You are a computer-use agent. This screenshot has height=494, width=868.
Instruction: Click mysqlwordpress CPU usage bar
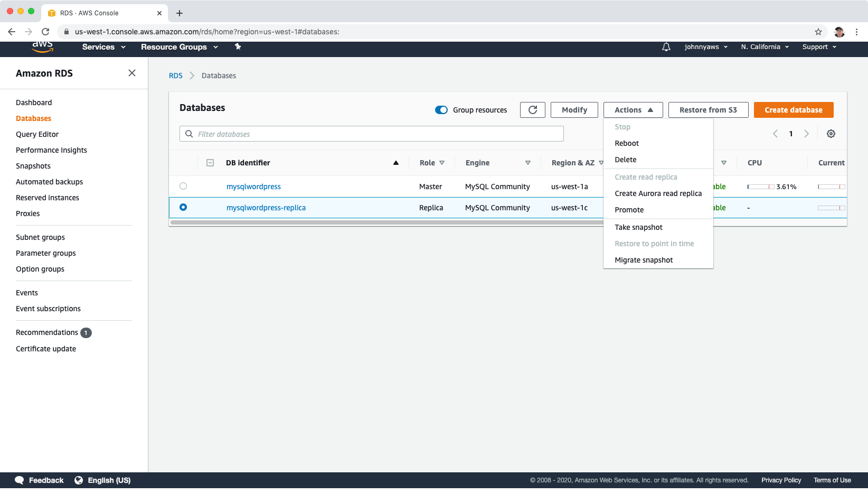pos(761,187)
